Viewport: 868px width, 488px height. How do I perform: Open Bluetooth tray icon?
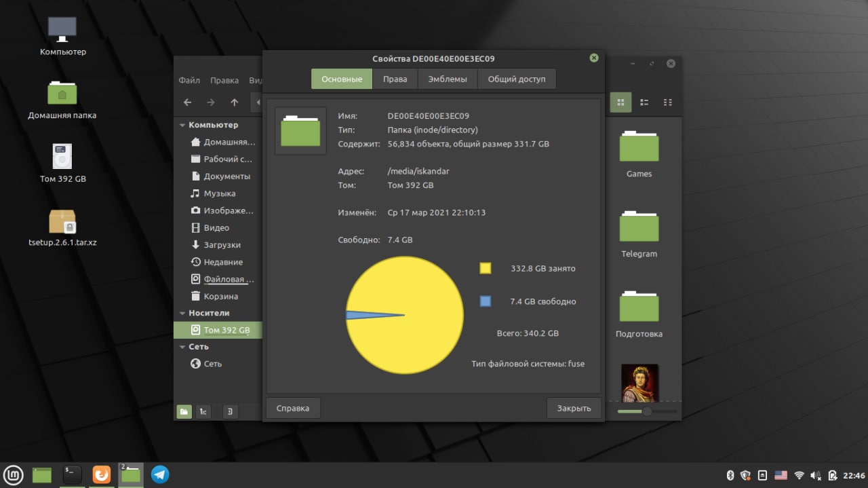pos(730,475)
